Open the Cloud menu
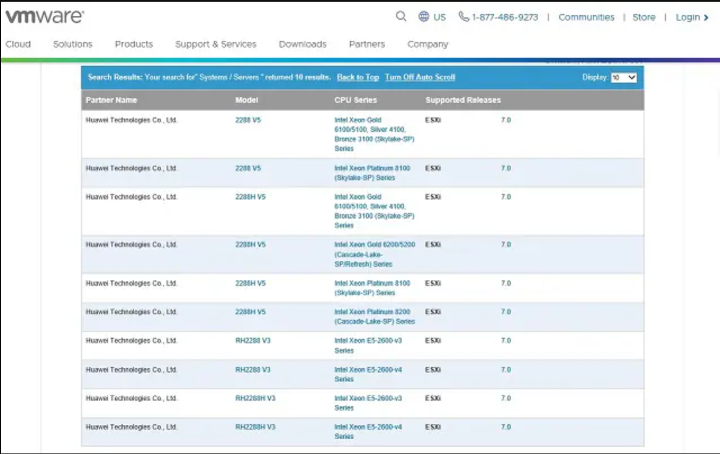Image resolution: width=720 pixels, height=454 pixels. point(18,44)
